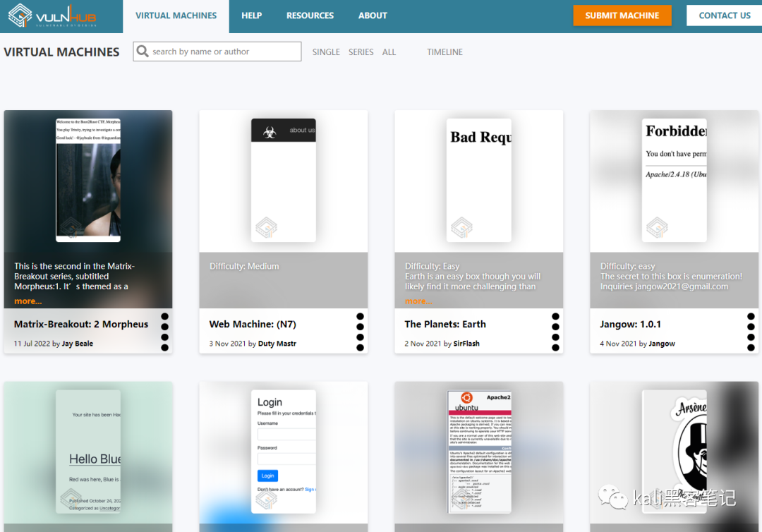Open the Virtual Machines tab
This screenshot has height=532, width=762.
coord(176,16)
